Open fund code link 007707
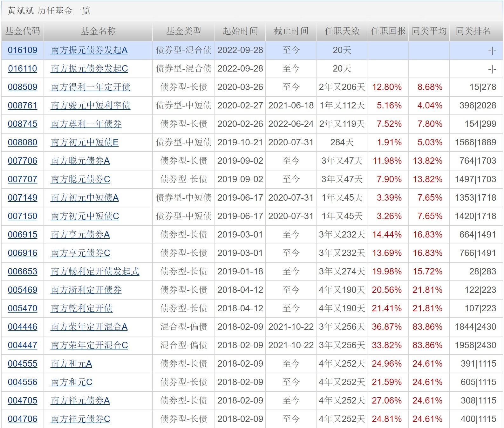 [x=23, y=179]
